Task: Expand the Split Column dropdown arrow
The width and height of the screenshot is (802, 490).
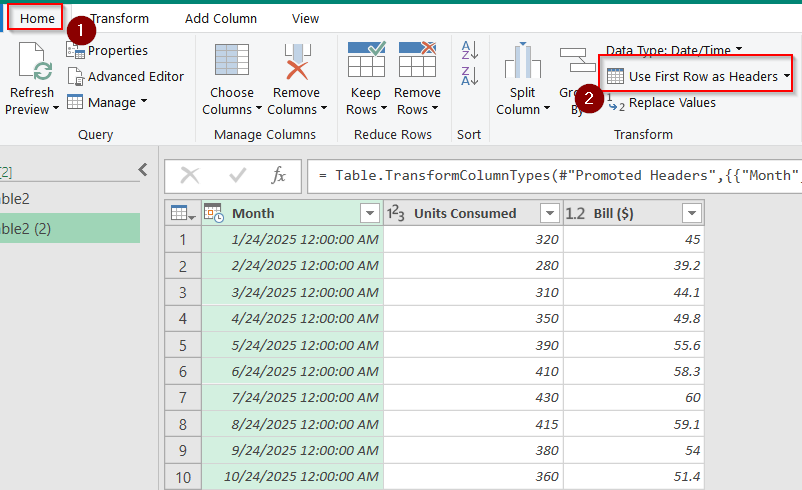Action: click(547, 108)
